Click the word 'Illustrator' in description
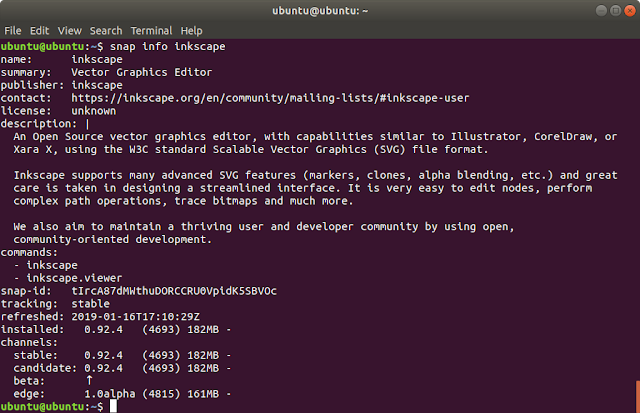Screen dimensions: 640x413 pyautogui.click(x=486, y=137)
